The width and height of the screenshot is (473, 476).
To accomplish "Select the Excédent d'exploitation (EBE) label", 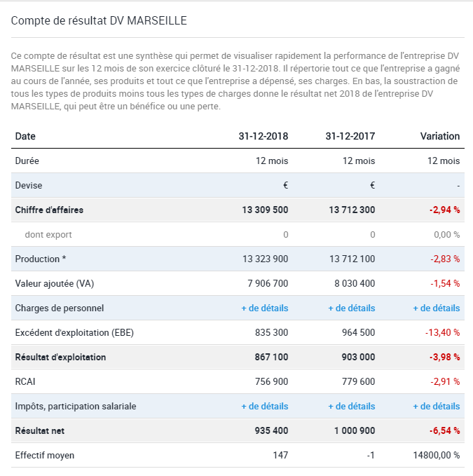I will click(x=74, y=333).
